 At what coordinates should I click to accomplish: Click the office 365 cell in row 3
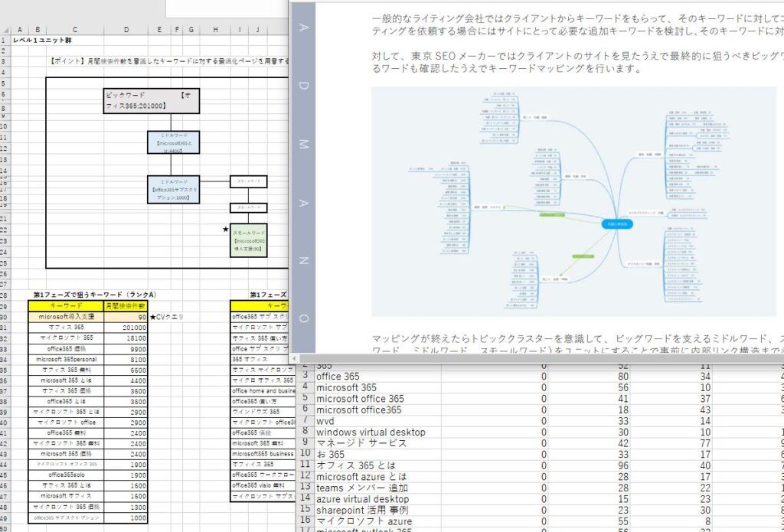377,377
